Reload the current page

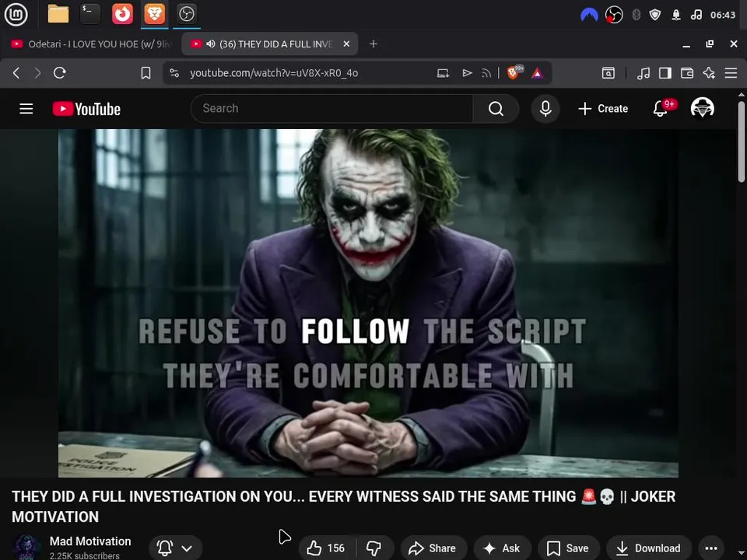pyautogui.click(x=60, y=73)
